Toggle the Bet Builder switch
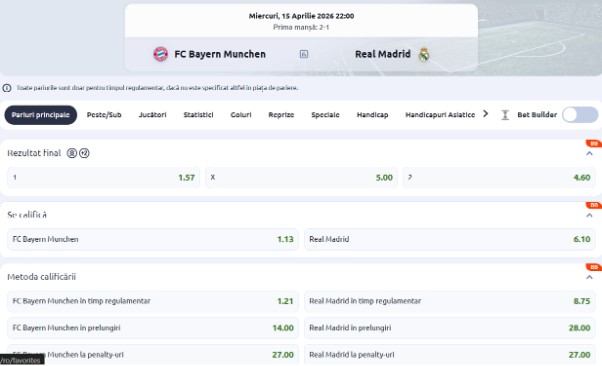Viewport: 602px width, 366px height. coord(580,114)
